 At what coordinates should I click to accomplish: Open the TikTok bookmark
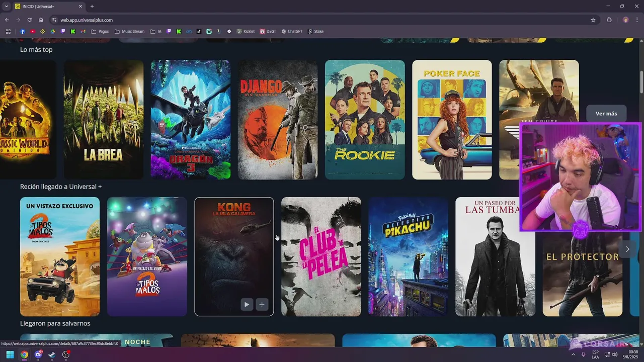[199, 31]
